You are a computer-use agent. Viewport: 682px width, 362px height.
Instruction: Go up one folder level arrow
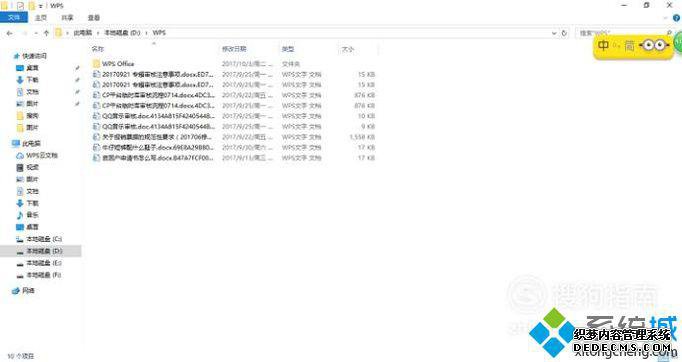click(46, 33)
